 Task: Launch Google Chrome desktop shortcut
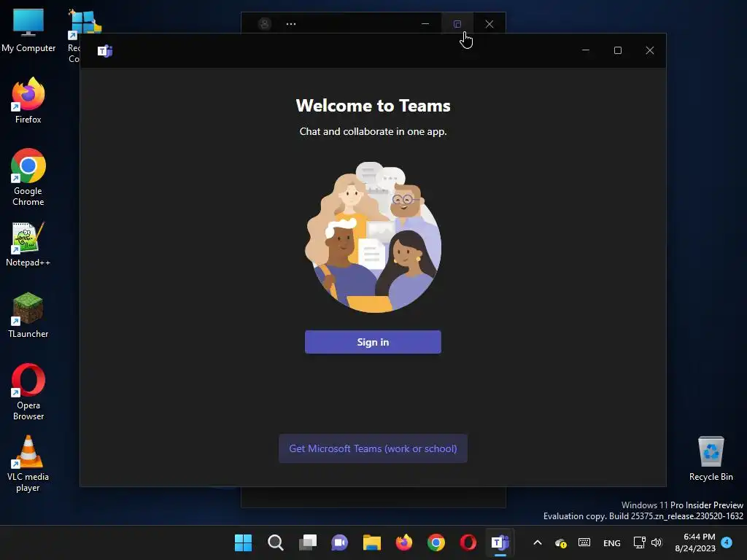(28, 176)
